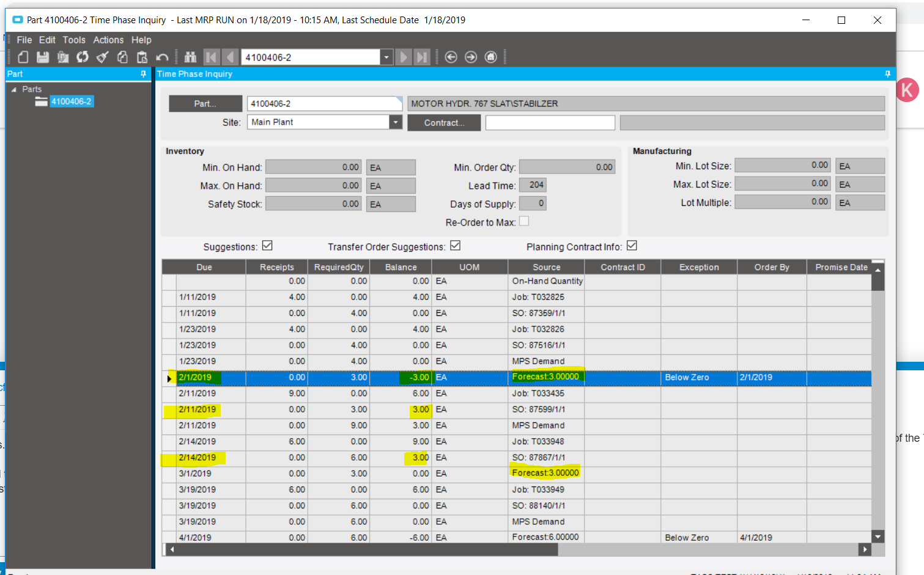
Task: Click the Contract input field
Action: tap(550, 123)
